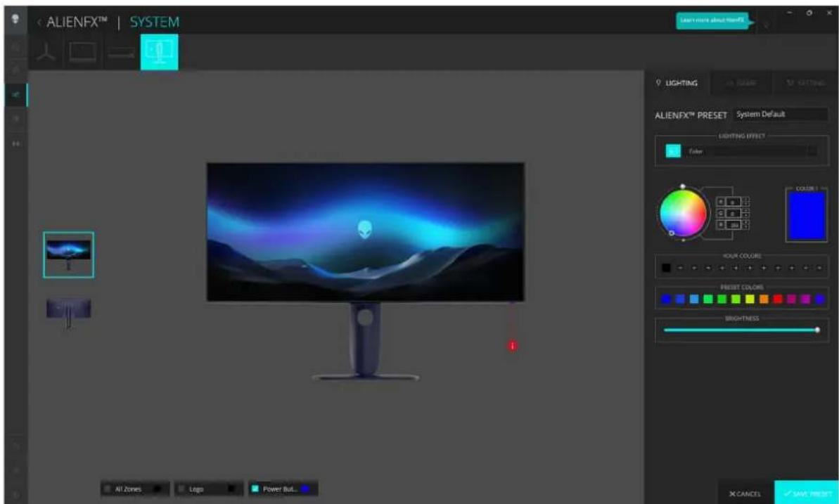Select the three-spoke all devices icon
The image size is (839, 504).
pos(46,52)
